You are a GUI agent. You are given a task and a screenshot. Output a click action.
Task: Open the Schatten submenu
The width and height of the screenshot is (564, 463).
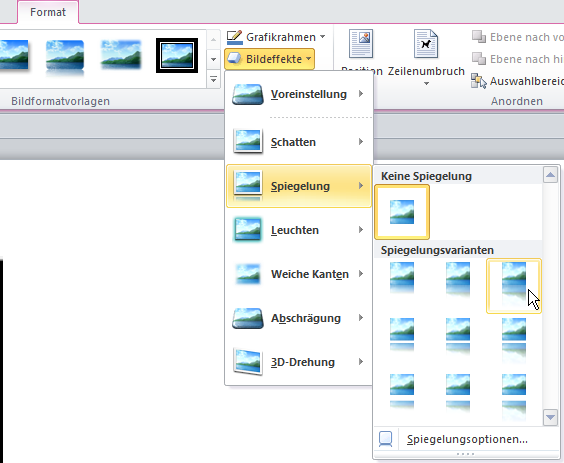pos(299,142)
